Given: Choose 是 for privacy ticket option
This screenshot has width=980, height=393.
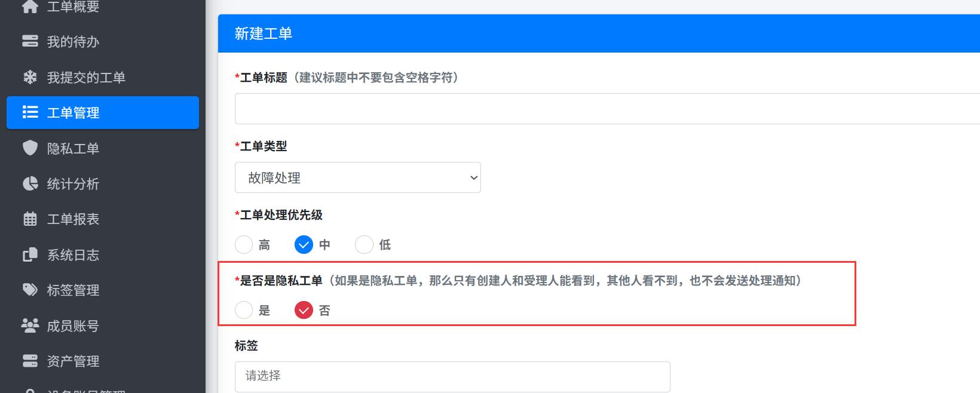Looking at the screenshot, I should pyautogui.click(x=244, y=310).
